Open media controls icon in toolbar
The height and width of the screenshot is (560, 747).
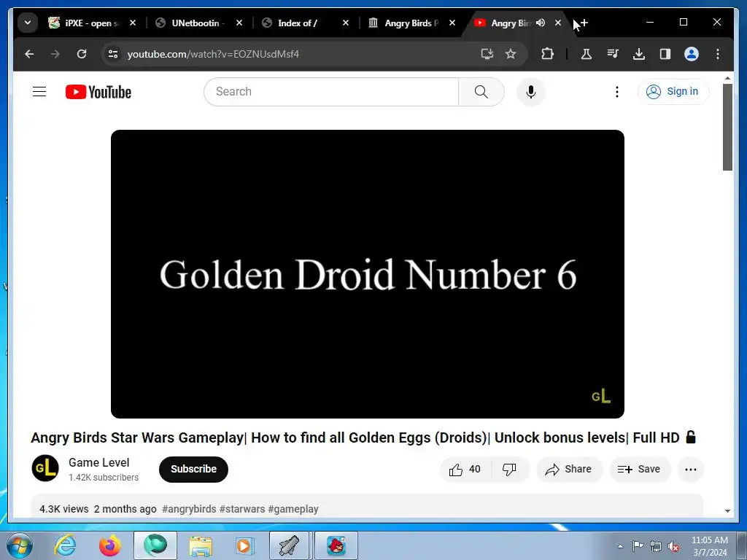click(x=613, y=54)
